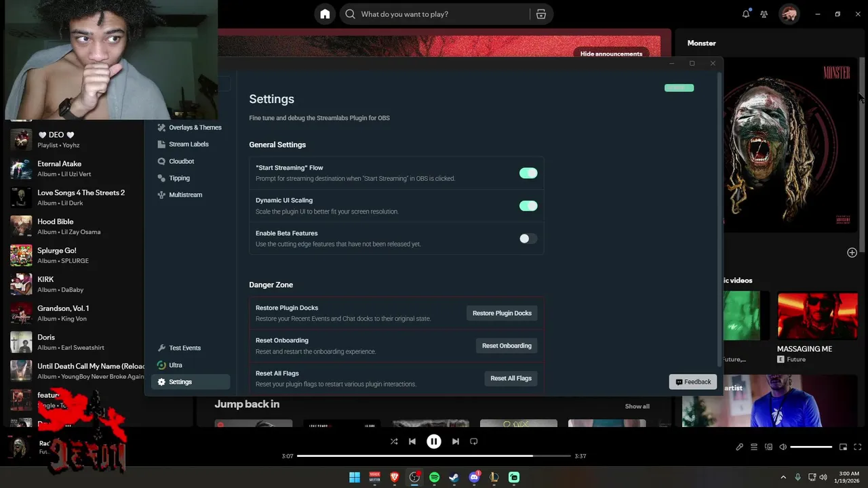Open Love Songs 4 The Streets 2

75,197
